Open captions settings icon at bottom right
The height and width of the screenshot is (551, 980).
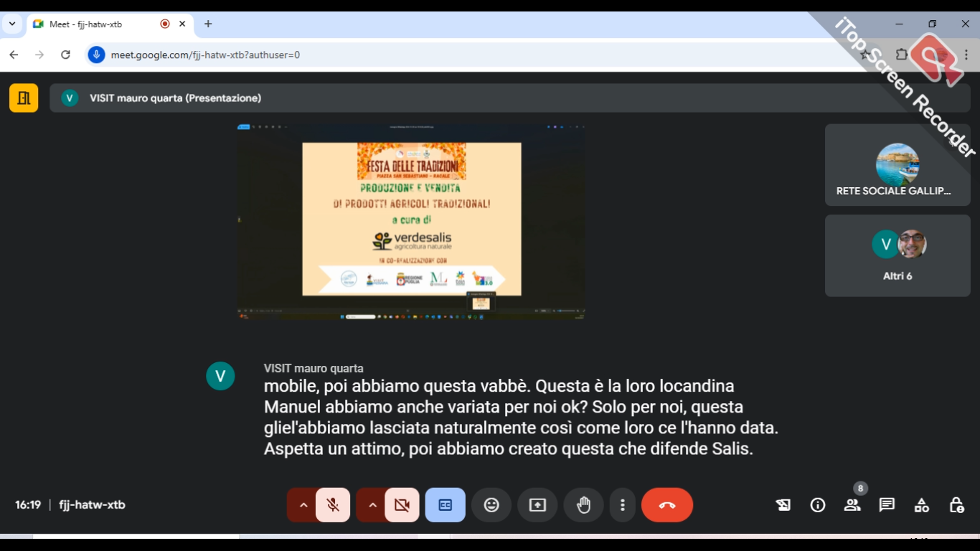click(783, 505)
